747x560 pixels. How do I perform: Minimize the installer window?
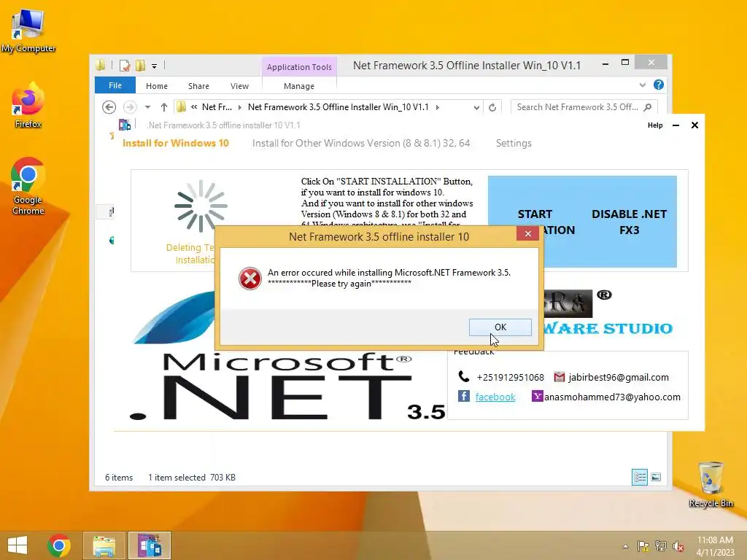tap(676, 125)
